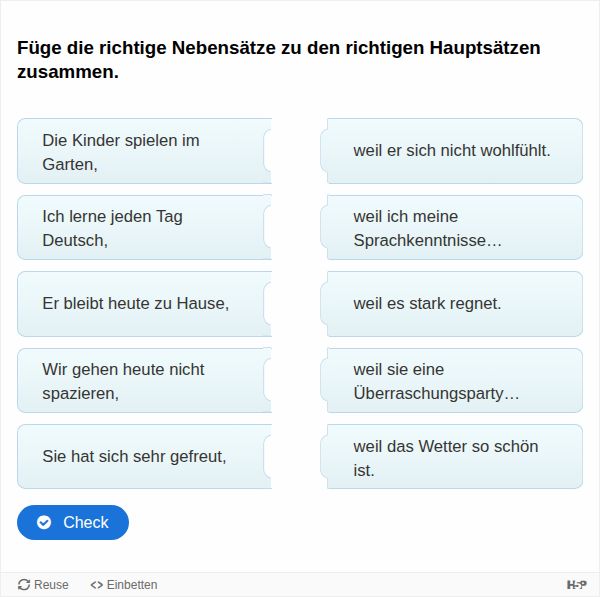Click the exercise instruction heading text
600x597 pixels.
[279, 60]
